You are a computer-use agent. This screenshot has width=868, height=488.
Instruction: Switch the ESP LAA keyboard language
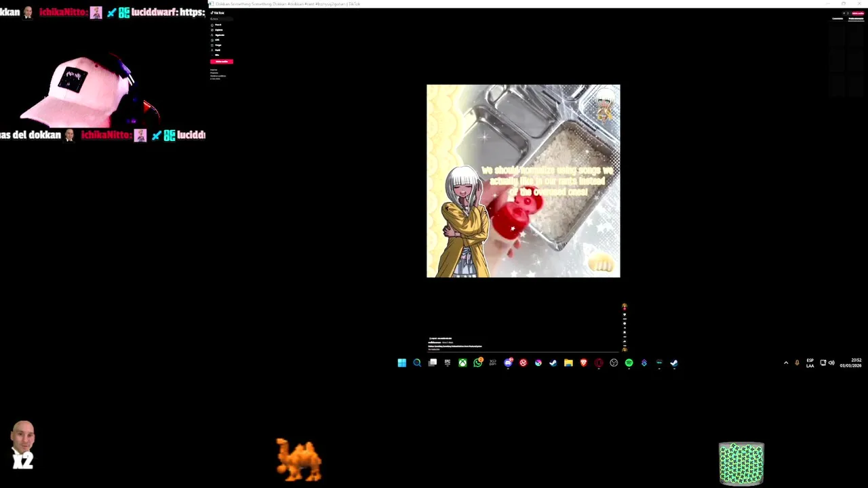click(x=810, y=363)
